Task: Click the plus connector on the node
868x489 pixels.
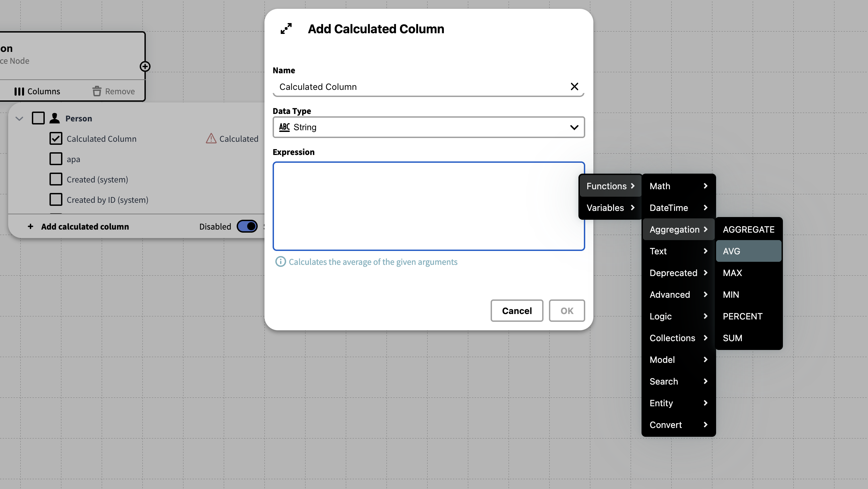Action: pos(145,66)
